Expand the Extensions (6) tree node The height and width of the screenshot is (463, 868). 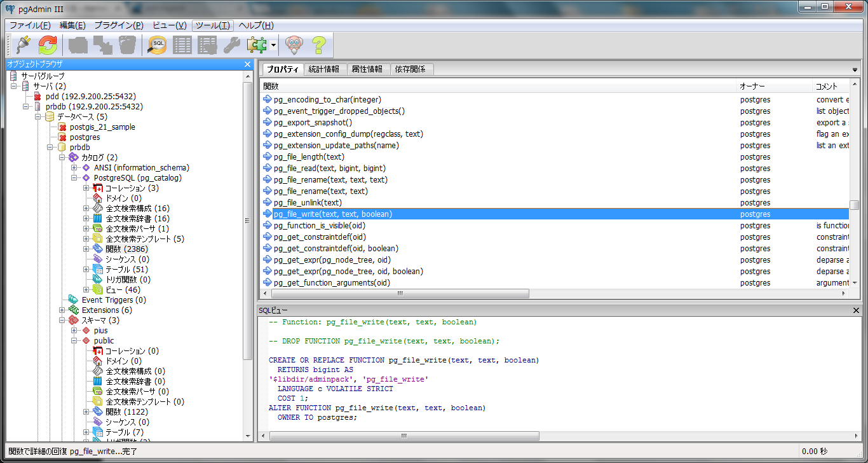(62, 310)
